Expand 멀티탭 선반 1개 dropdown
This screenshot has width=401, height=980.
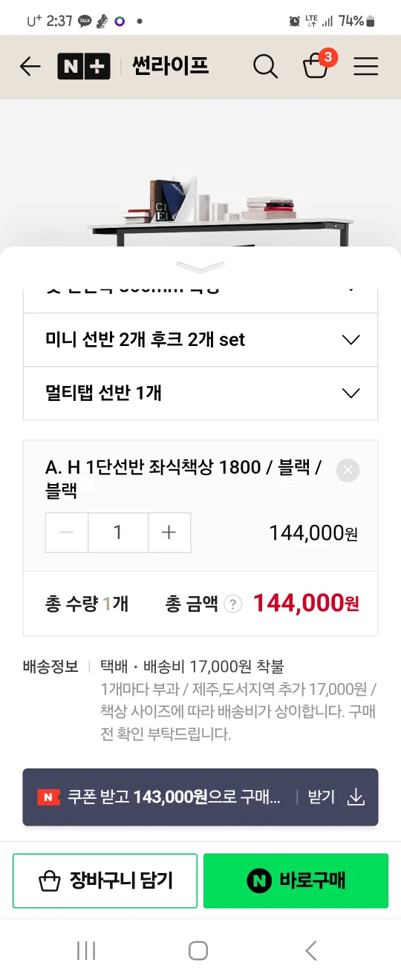point(200,393)
